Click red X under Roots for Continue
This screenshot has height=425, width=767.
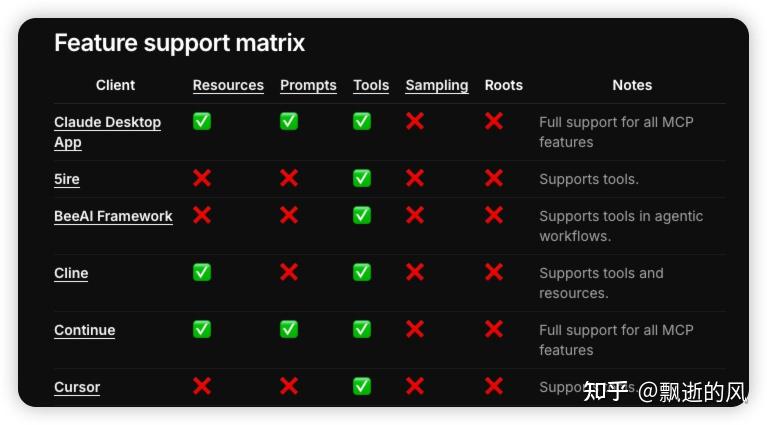(x=494, y=329)
